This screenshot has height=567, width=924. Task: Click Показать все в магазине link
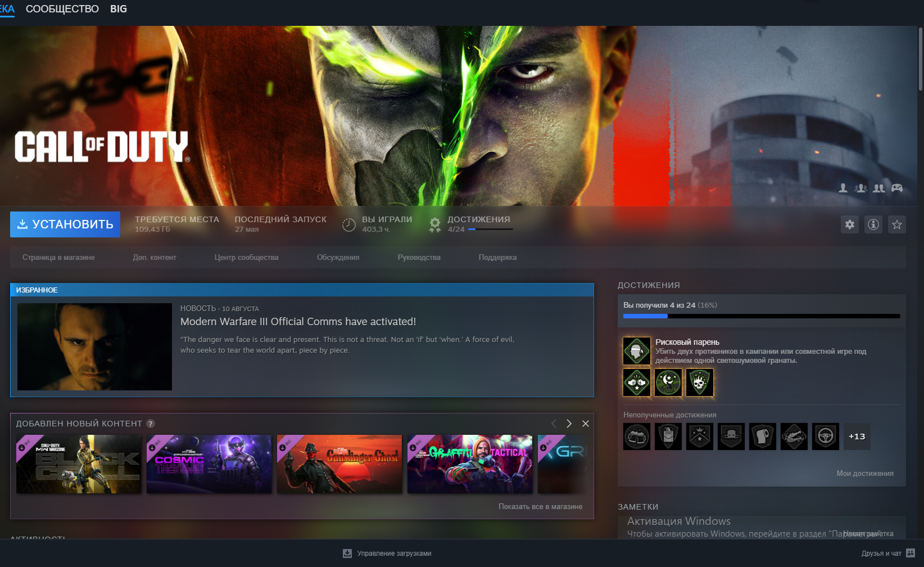tap(540, 507)
